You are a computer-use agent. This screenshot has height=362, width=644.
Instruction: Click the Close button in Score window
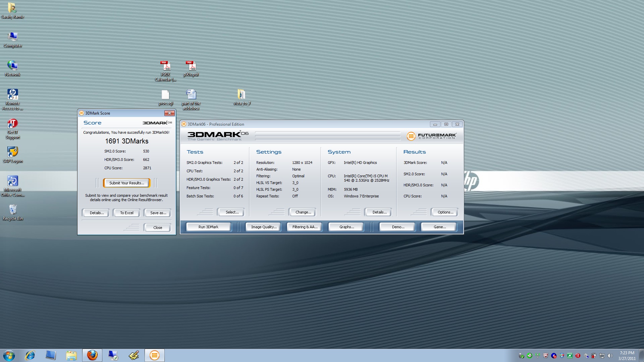click(x=157, y=228)
